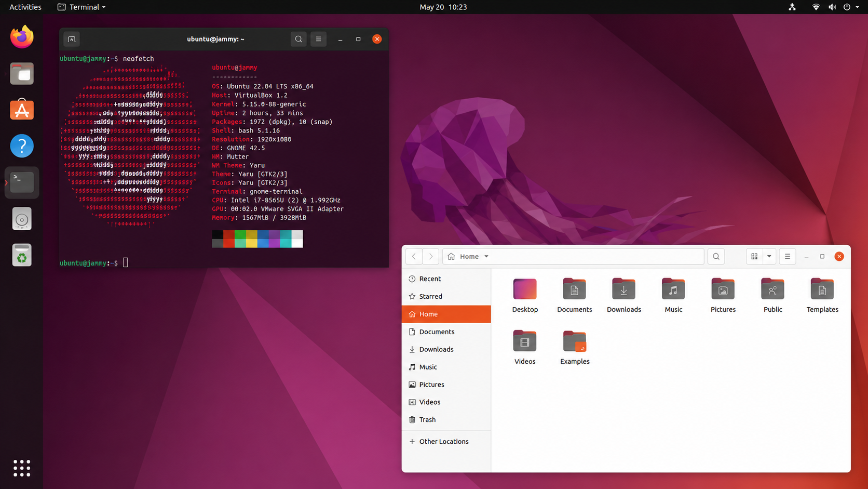Image resolution: width=868 pixels, height=489 pixels.
Task: Open Other Locations in the Files sidebar
Action: pyautogui.click(x=446, y=441)
